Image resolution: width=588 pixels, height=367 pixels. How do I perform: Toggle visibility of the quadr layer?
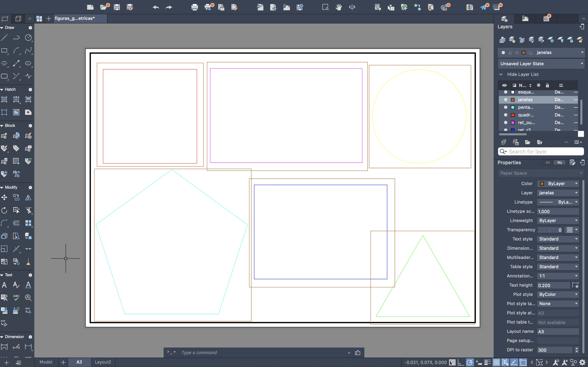(506, 115)
